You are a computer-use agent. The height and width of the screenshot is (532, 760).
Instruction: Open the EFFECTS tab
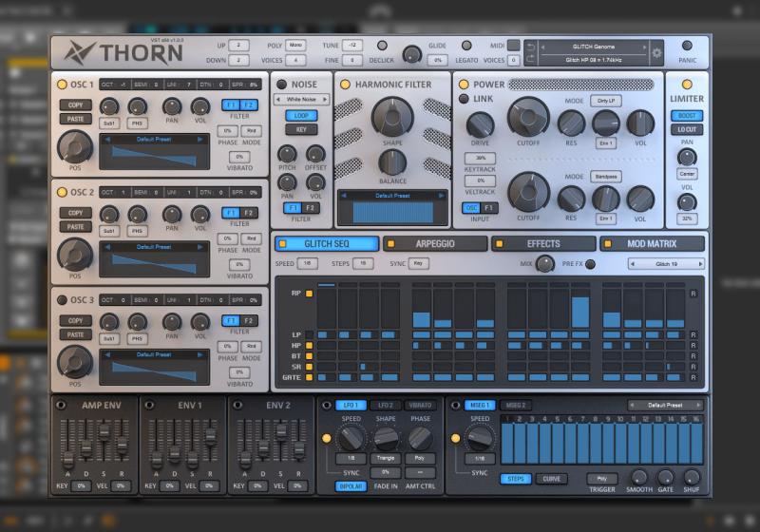point(543,244)
